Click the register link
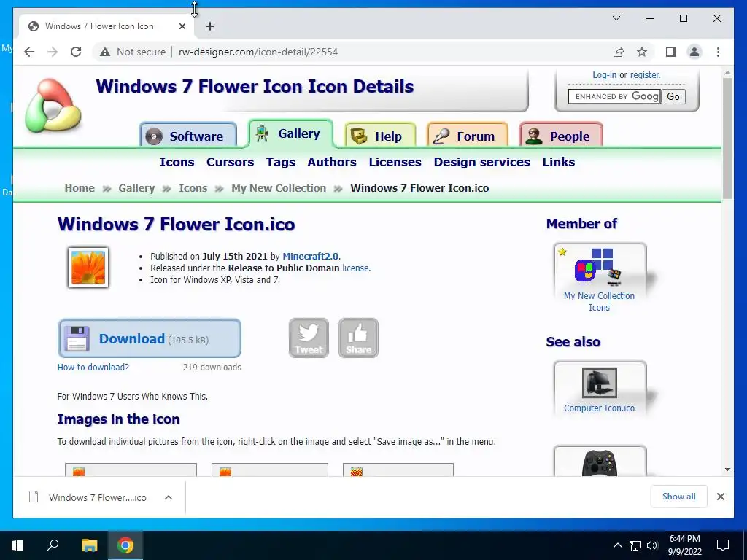Viewport: 747px width, 560px height. click(645, 75)
